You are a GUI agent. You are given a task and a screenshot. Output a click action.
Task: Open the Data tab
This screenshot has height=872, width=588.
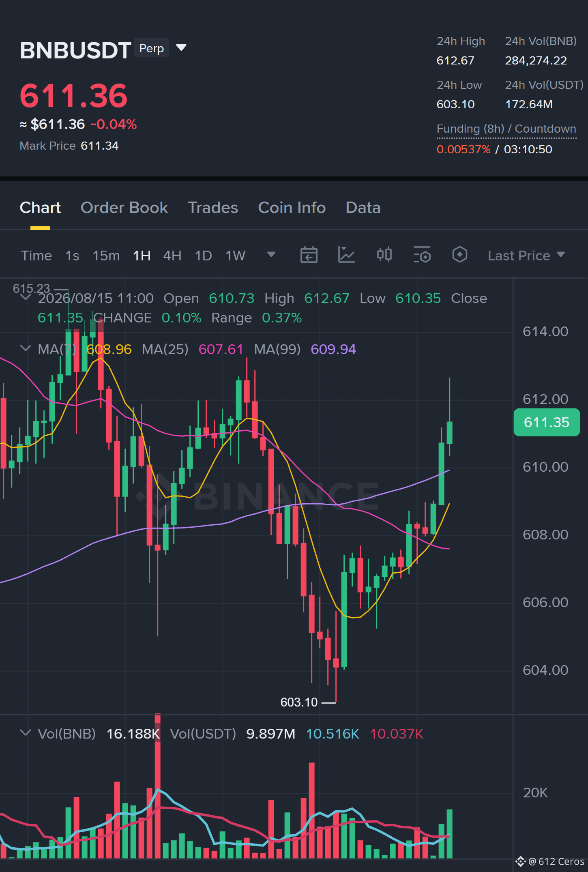coord(363,208)
